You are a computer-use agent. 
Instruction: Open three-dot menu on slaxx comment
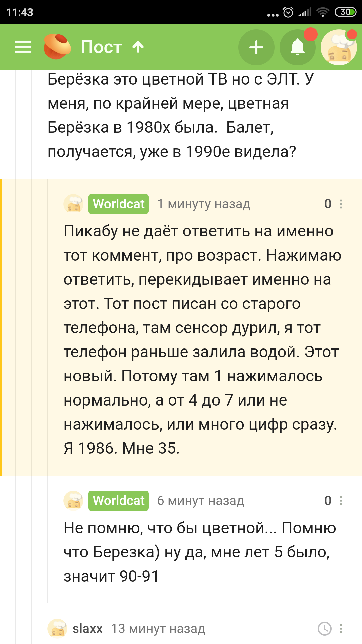point(341,629)
